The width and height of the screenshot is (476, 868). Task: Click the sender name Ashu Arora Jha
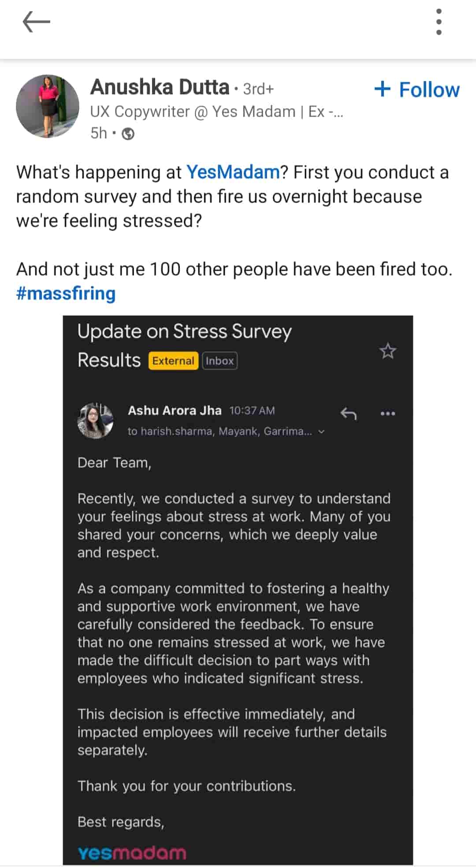(175, 410)
